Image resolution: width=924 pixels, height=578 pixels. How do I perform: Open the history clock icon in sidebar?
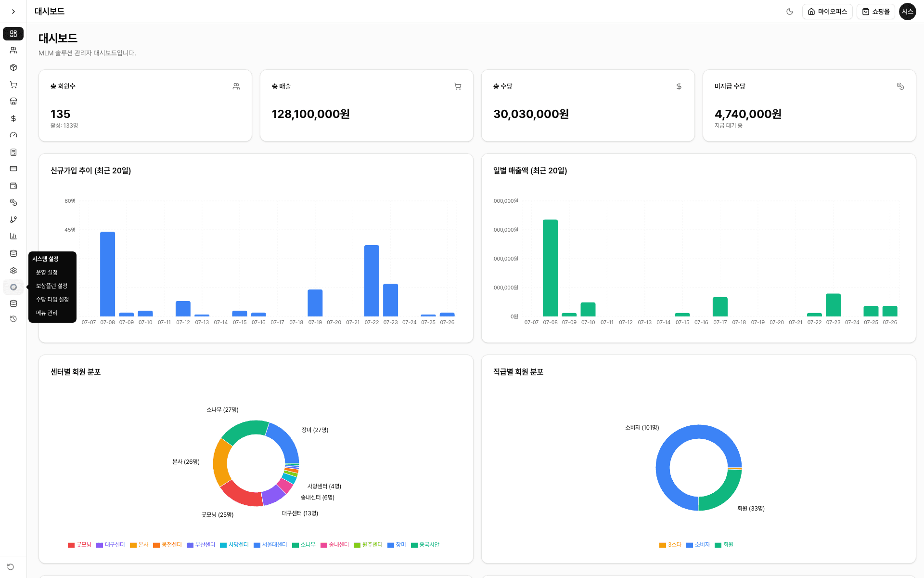13,319
